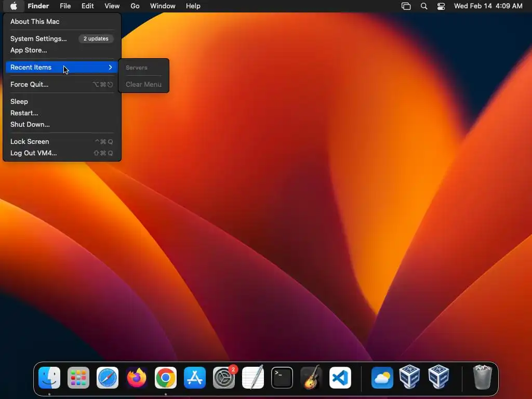Image resolution: width=532 pixels, height=399 pixels.
Task: Open the File menu
Action: coord(65,6)
